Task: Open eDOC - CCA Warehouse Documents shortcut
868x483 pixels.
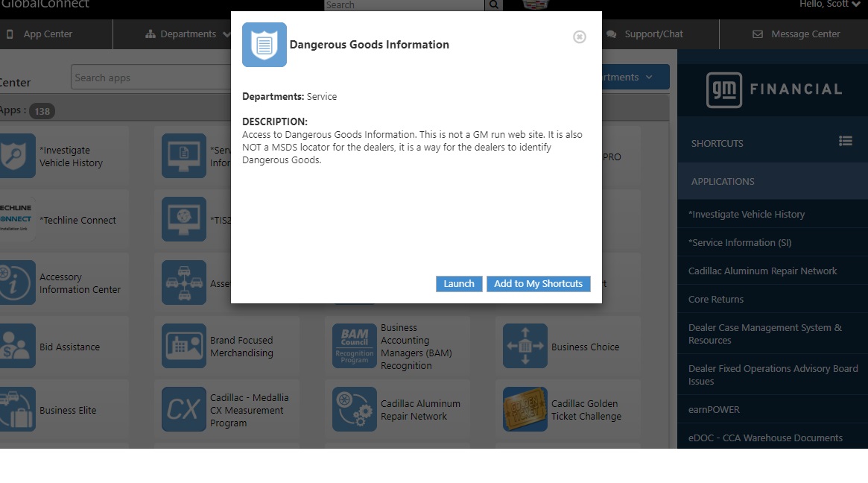Action: [765, 438]
